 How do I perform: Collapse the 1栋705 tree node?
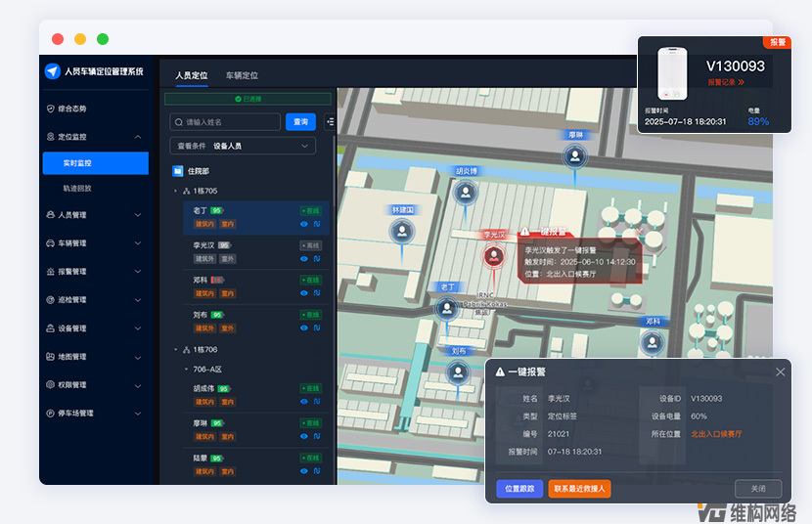(x=175, y=191)
